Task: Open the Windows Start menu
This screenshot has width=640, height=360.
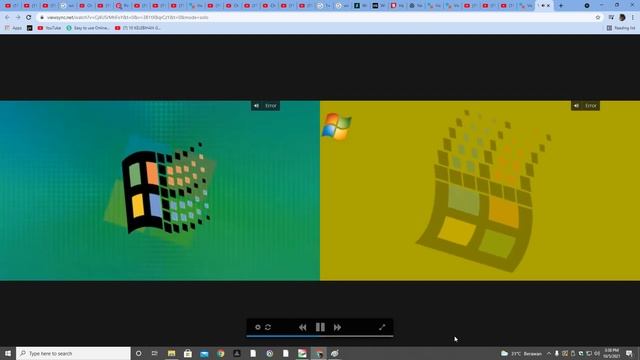Action: (x=8, y=353)
